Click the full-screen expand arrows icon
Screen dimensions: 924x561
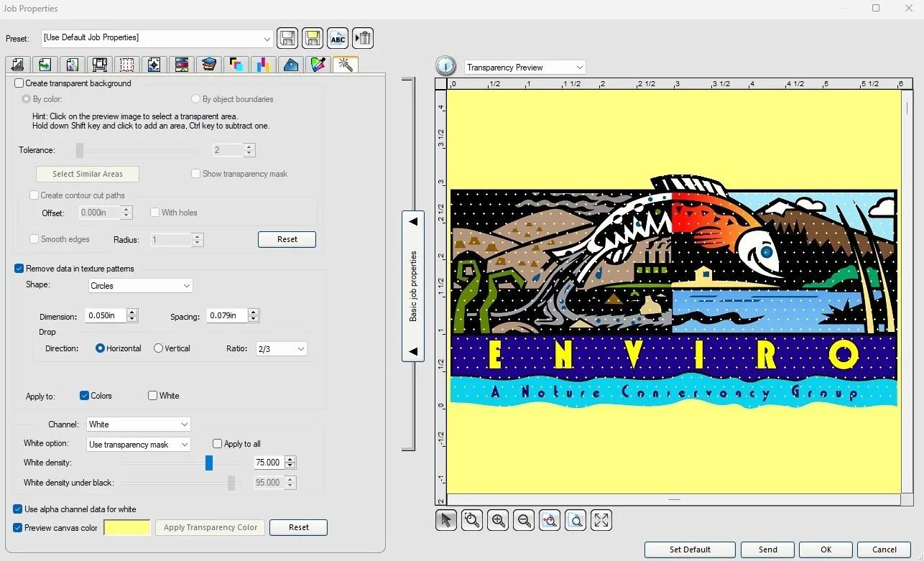coord(601,520)
